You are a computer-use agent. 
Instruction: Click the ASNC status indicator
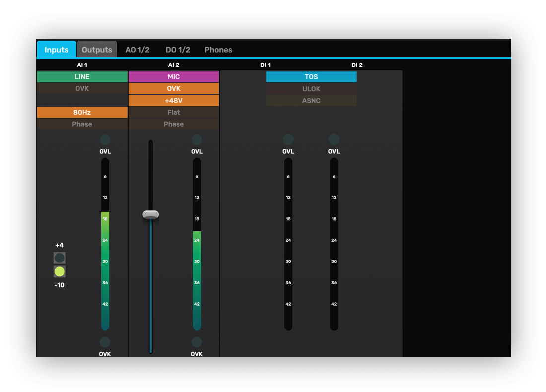pos(311,101)
